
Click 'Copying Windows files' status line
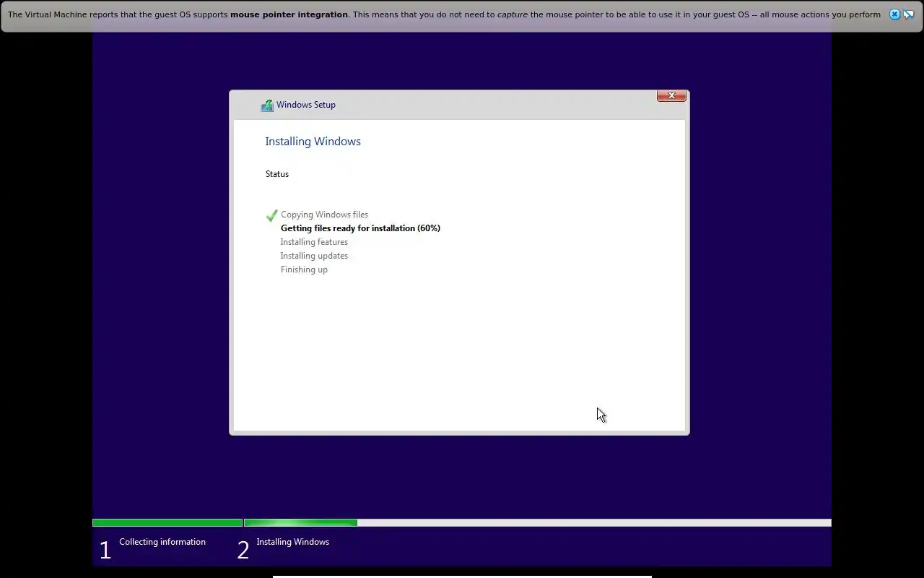324,215
